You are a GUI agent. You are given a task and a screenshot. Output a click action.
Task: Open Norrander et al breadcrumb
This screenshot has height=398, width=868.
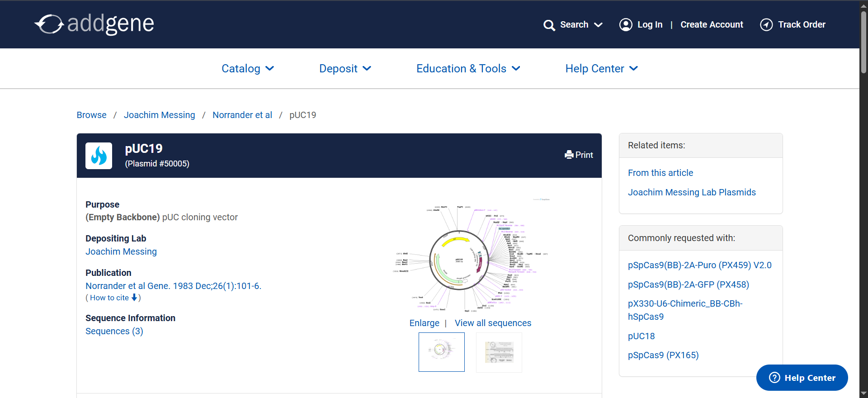(242, 115)
